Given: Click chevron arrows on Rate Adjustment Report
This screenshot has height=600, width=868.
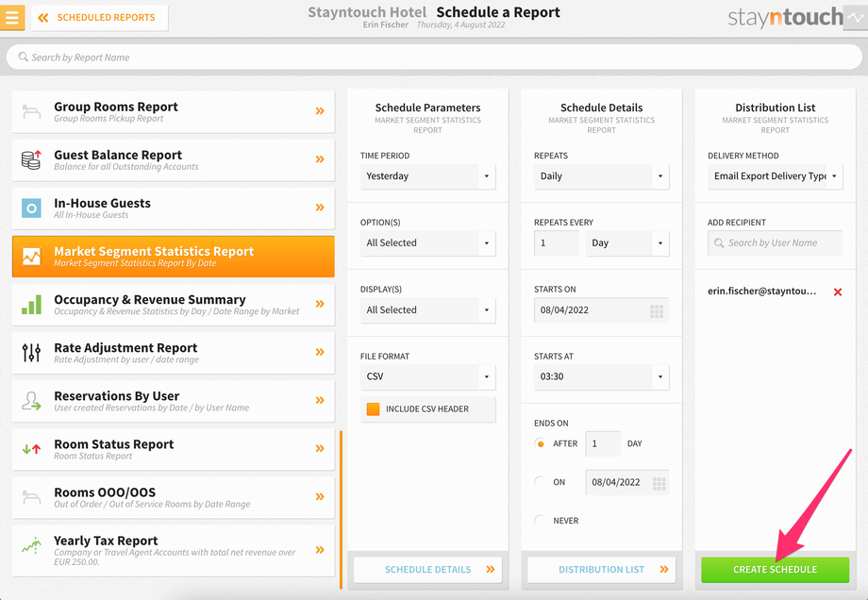Looking at the screenshot, I should [320, 352].
